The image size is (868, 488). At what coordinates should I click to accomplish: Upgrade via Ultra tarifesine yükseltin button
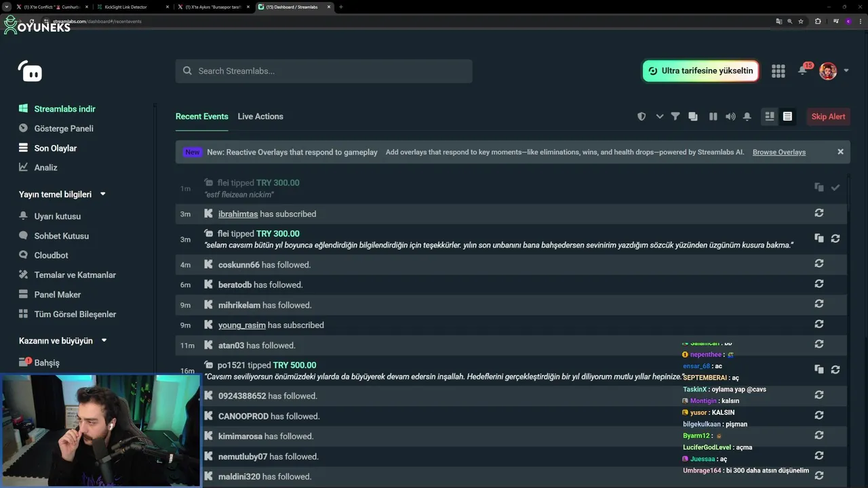pyautogui.click(x=701, y=70)
